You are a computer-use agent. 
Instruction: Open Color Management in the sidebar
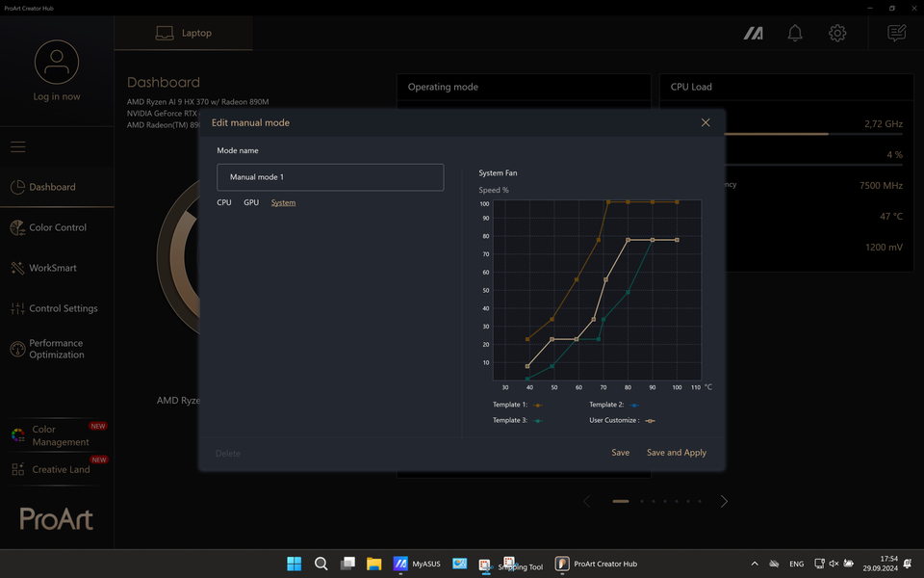point(57,435)
